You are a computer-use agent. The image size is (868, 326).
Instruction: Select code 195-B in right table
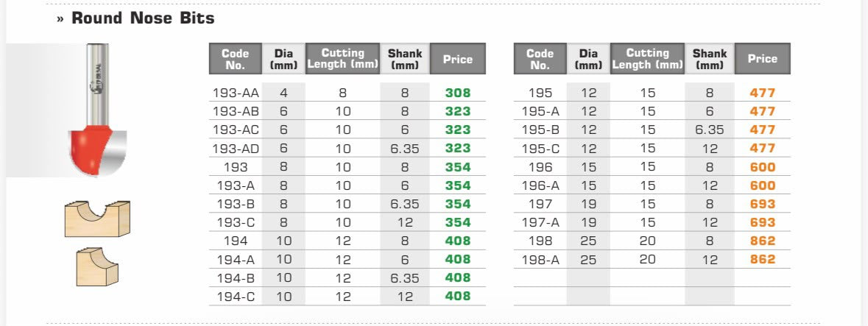pos(540,130)
